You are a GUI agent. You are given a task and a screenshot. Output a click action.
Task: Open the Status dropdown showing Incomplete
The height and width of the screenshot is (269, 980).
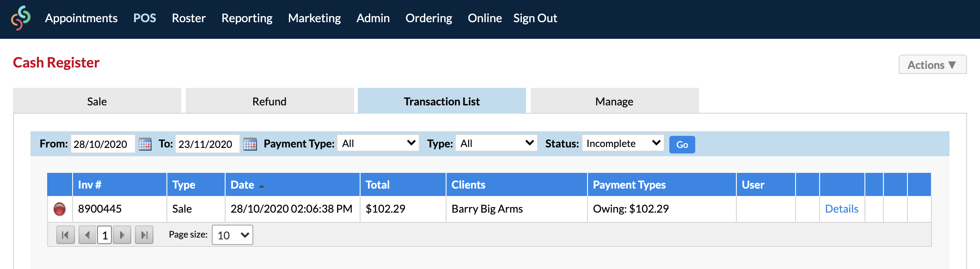pos(623,143)
